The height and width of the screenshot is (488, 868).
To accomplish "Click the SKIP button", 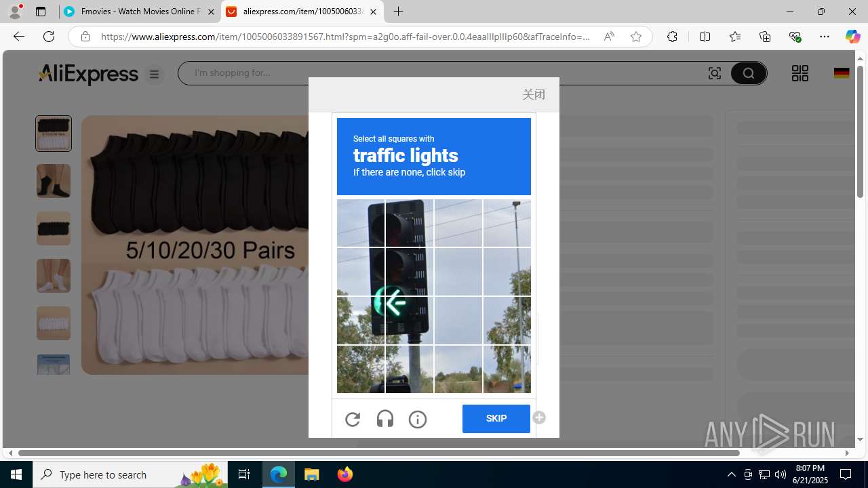I will [x=496, y=419].
